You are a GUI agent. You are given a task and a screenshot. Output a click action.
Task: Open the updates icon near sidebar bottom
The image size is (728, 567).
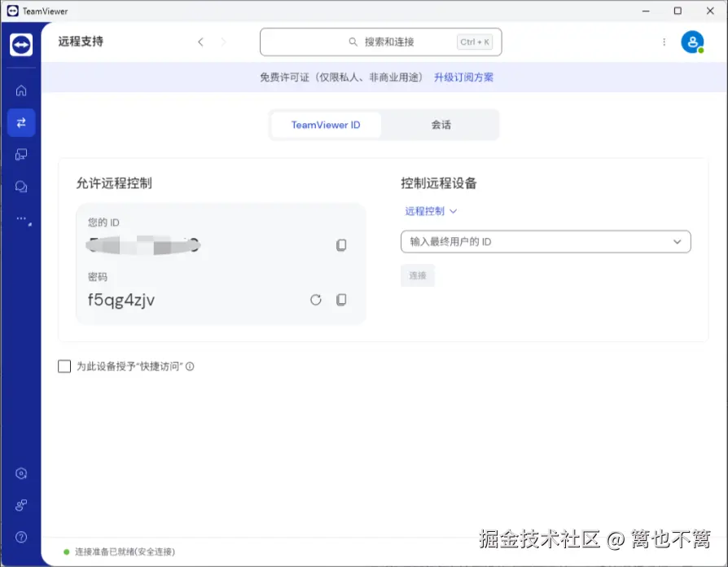point(20,472)
